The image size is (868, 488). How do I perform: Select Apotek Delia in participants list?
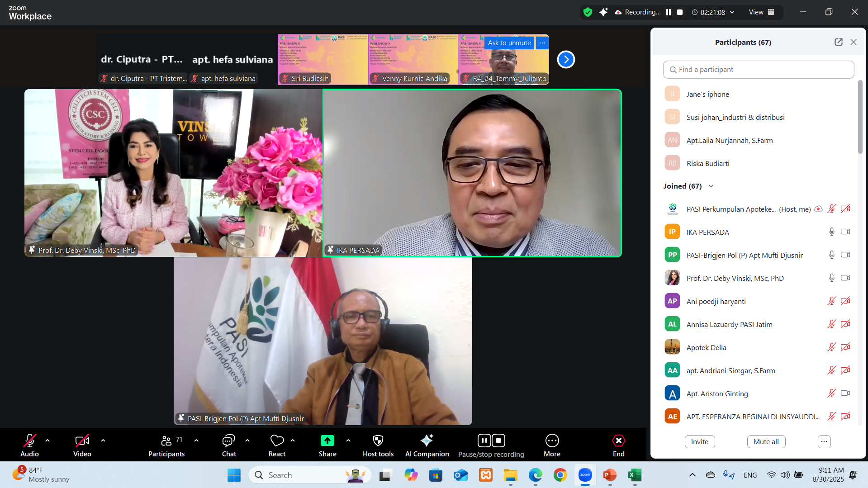coord(706,347)
